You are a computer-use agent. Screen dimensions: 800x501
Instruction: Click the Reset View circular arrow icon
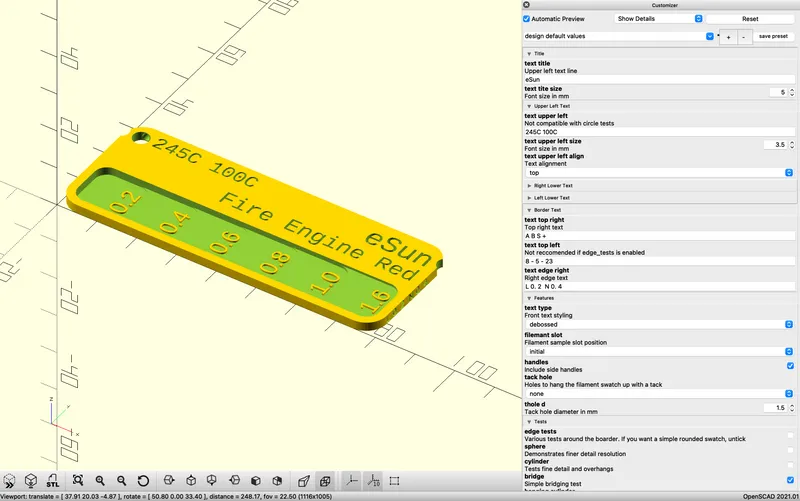[x=143, y=481]
